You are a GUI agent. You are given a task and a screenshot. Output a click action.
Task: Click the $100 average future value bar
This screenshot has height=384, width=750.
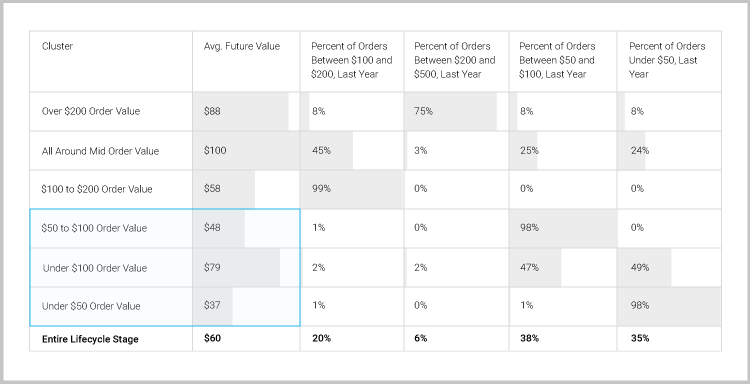point(246,151)
